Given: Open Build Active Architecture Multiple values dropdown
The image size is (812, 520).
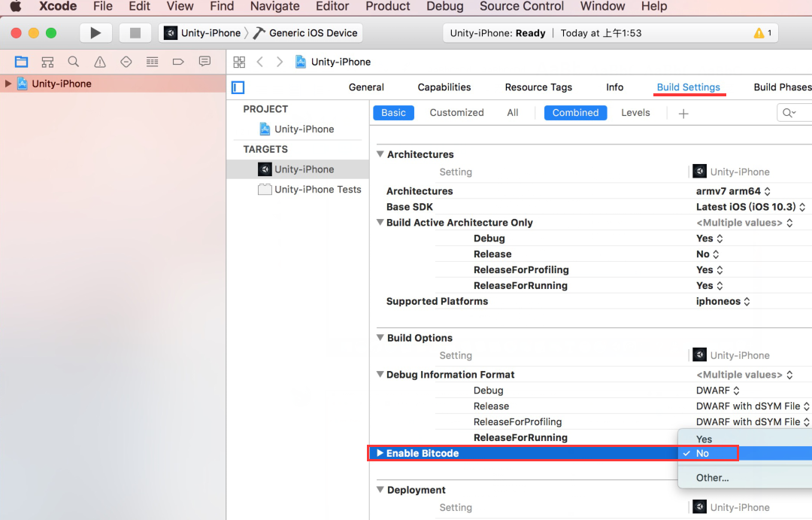Looking at the screenshot, I should (744, 223).
